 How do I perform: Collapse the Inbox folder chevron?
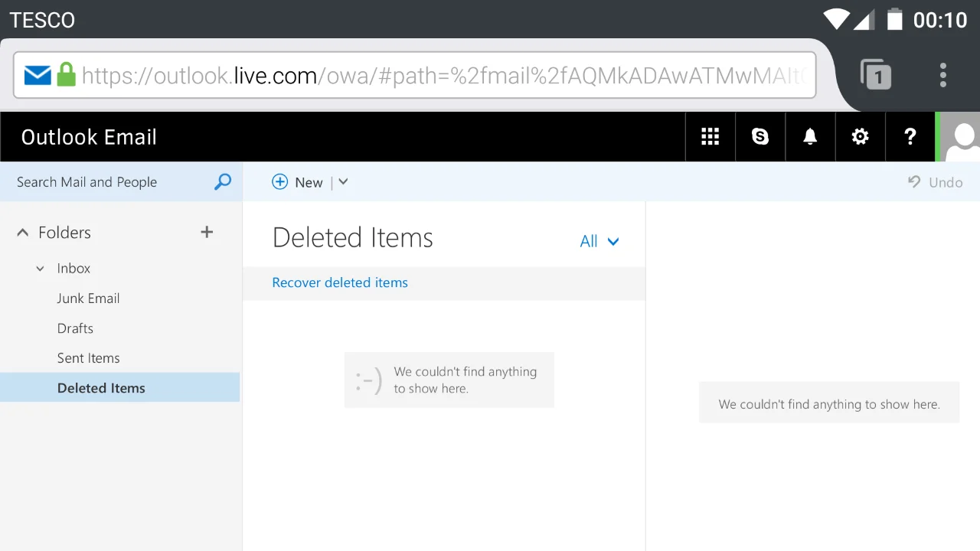click(x=41, y=269)
